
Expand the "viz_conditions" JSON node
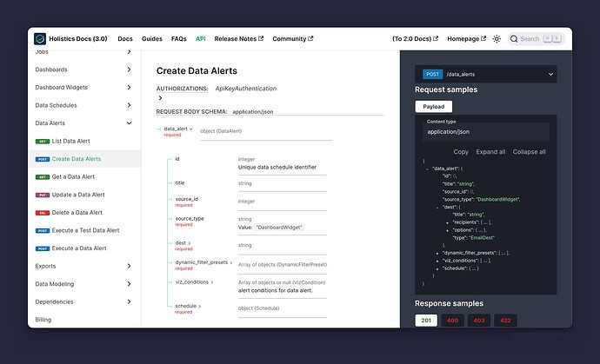437,261
